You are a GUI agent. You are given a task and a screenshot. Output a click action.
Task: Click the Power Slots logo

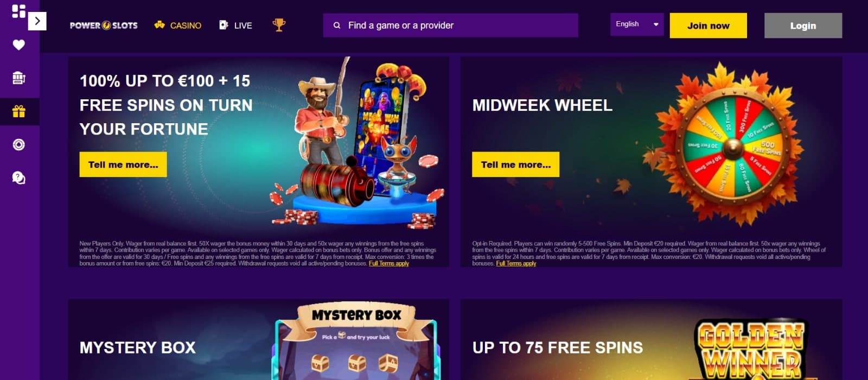pyautogui.click(x=104, y=26)
